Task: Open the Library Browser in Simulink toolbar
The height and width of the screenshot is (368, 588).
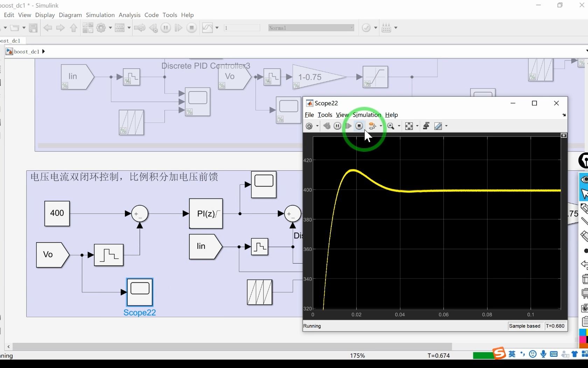Action: point(88,28)
